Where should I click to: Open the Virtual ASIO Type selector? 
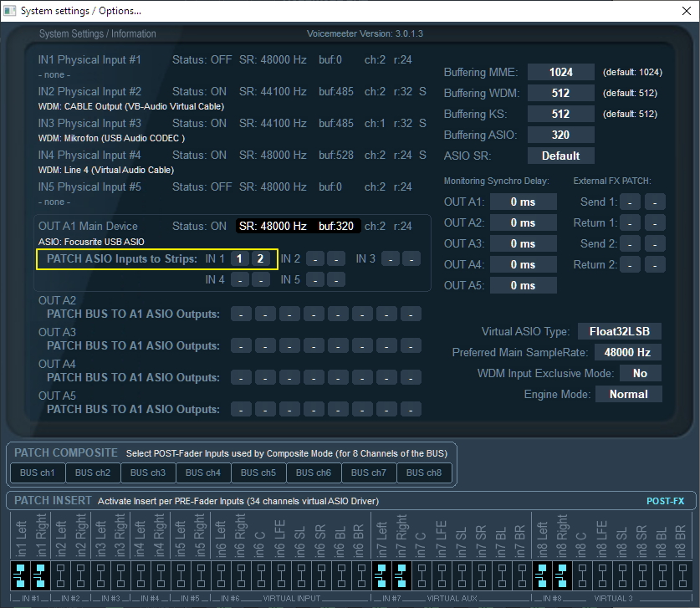pos(619,331)
